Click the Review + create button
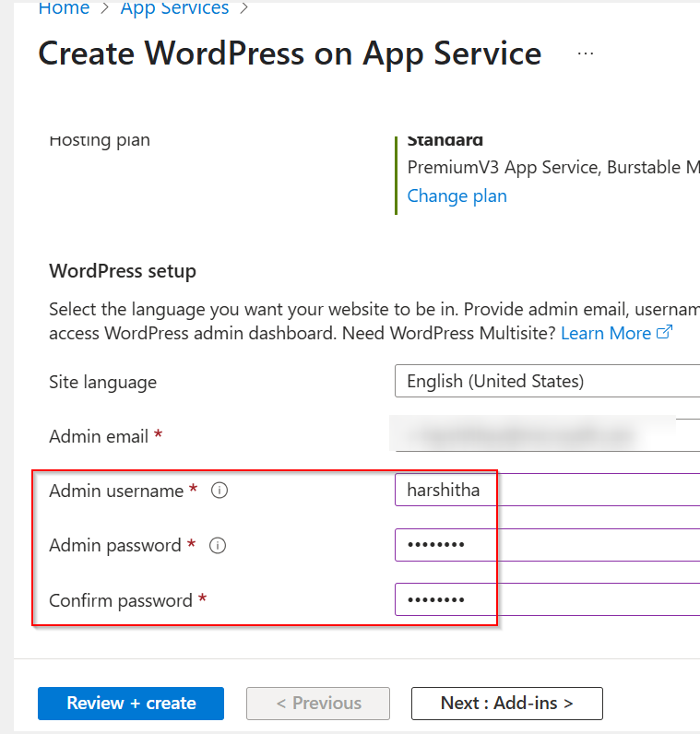 coord(131,703)
